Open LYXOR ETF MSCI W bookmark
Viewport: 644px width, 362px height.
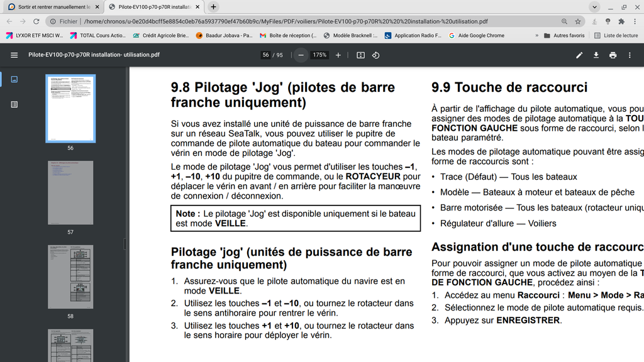click(x=35, y=36)
